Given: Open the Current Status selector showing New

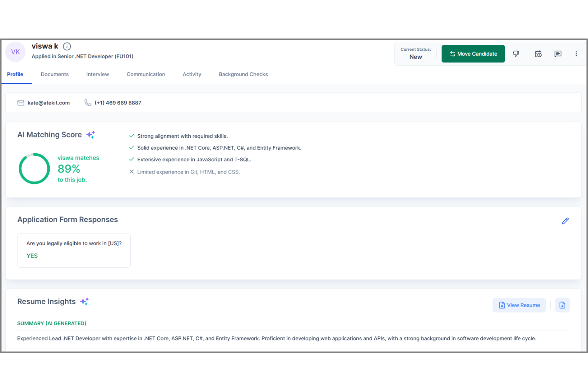Looking at the screenshot, I should [416, 57].
